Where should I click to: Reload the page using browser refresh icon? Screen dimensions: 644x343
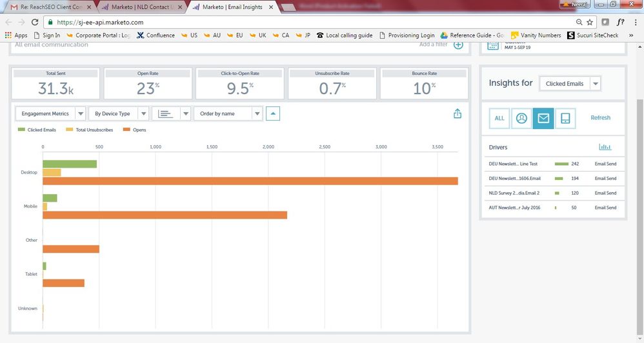(x=35, y=22)
